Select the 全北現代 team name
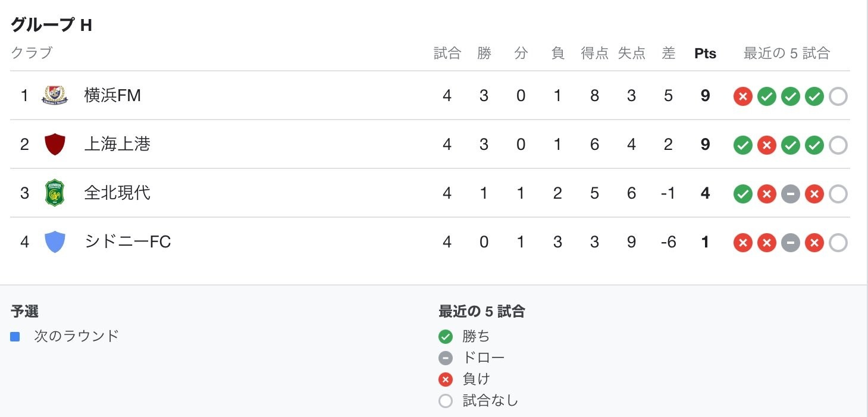This screenshot has height=417, width=868. pos(117,193)
